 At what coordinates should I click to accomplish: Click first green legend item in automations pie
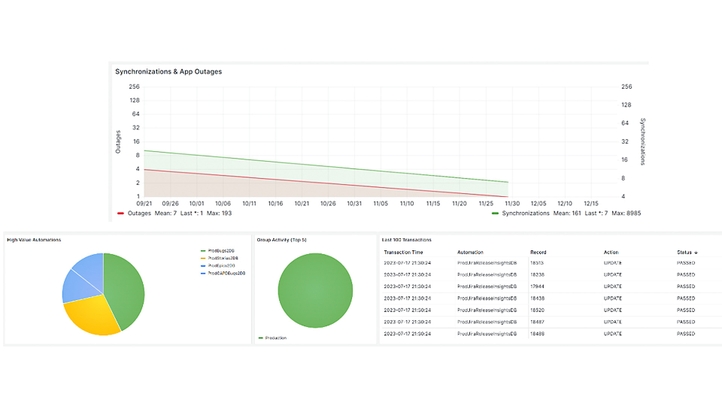point(220,251)
